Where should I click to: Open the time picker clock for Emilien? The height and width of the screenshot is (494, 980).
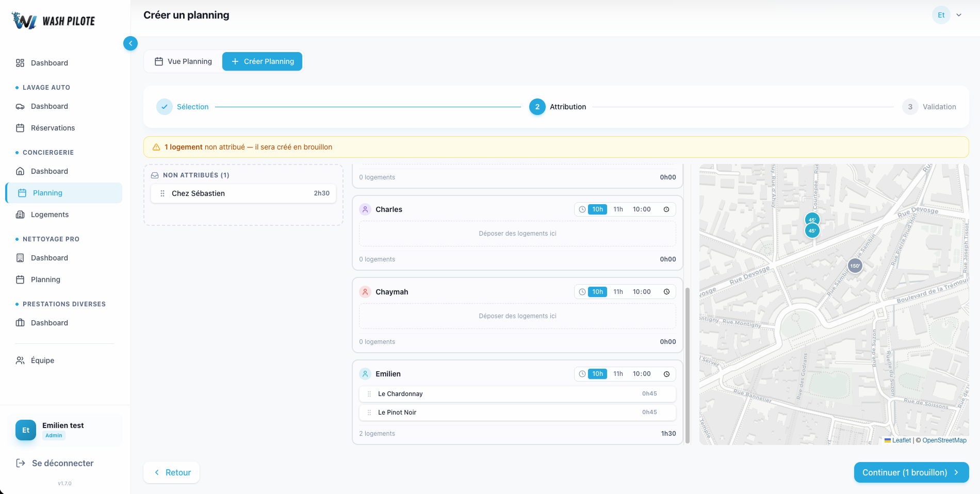coord(666,374)
